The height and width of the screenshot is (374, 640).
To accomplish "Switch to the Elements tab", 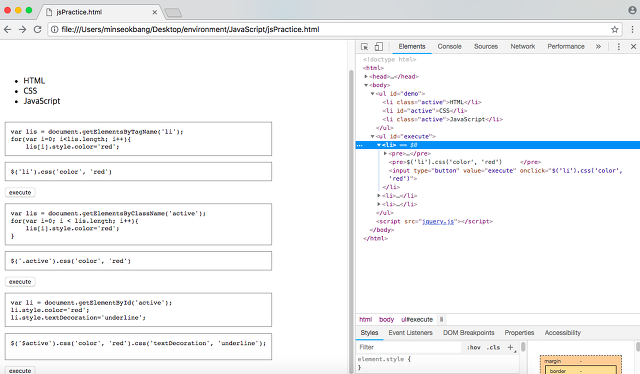I will click(x=412, y=47).
